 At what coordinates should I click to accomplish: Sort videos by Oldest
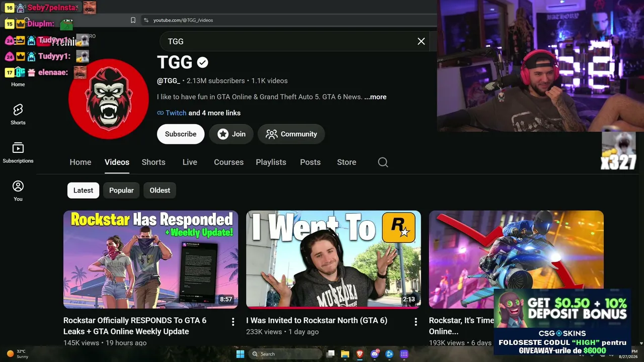(160, 191)
